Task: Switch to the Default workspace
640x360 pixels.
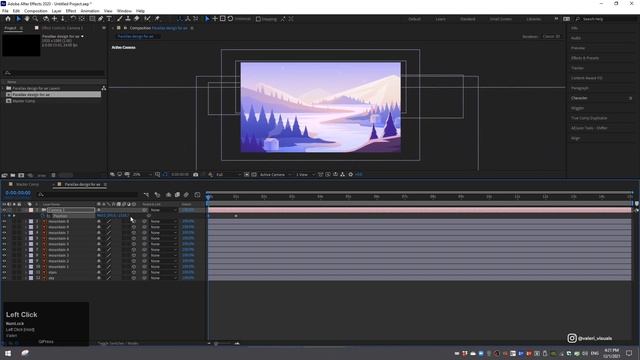Action: coord(414,19)
